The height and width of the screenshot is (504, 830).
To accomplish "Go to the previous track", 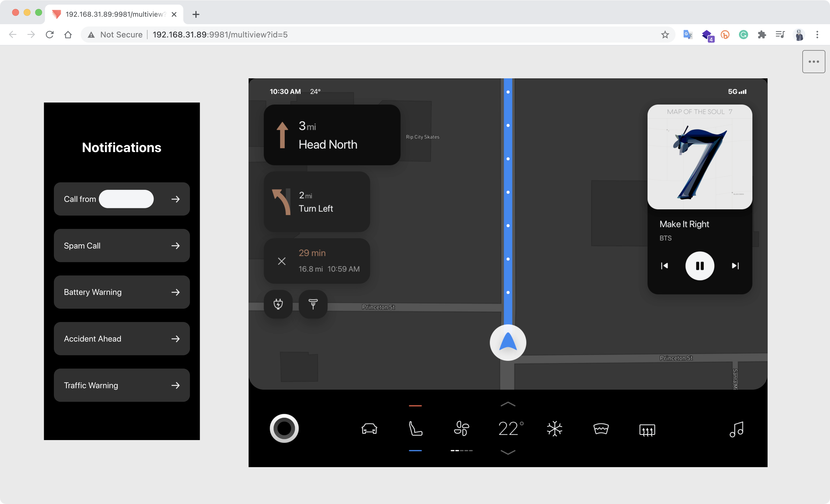I will coord(664,266).
